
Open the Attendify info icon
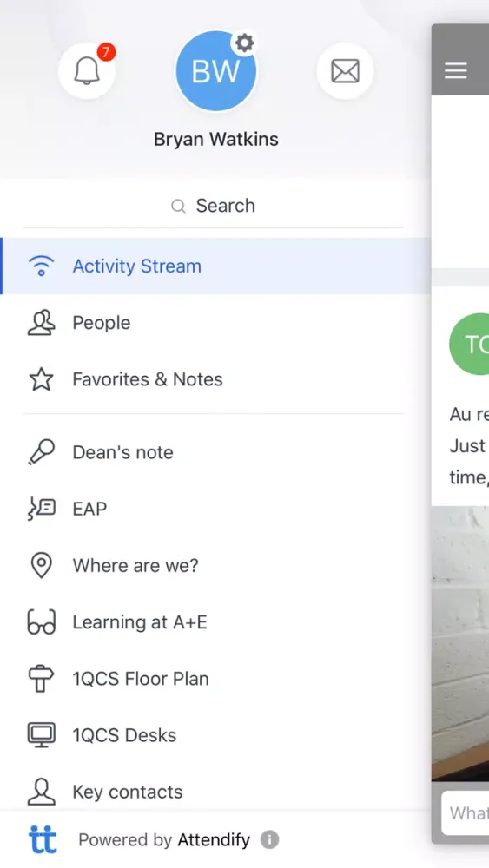point(270,839)
